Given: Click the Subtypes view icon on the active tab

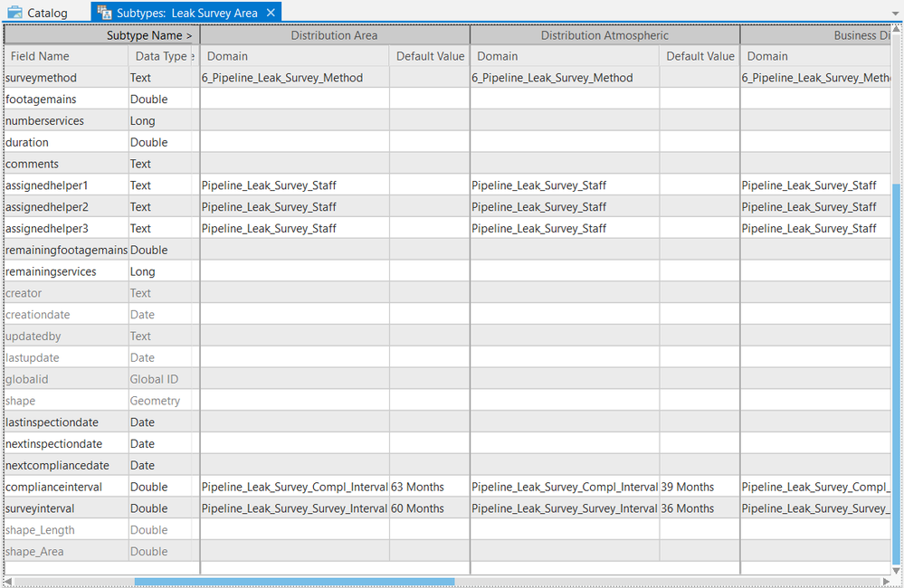Looking at the screenshot, I should [x=104, y=13].
